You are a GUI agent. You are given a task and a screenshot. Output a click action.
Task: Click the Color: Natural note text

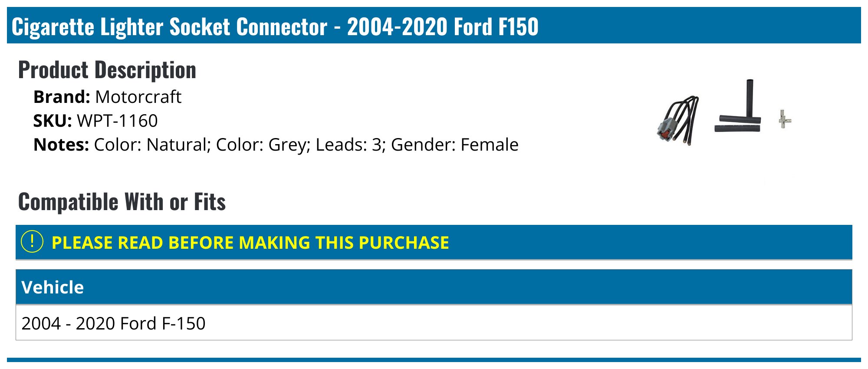tap(150, 145)
